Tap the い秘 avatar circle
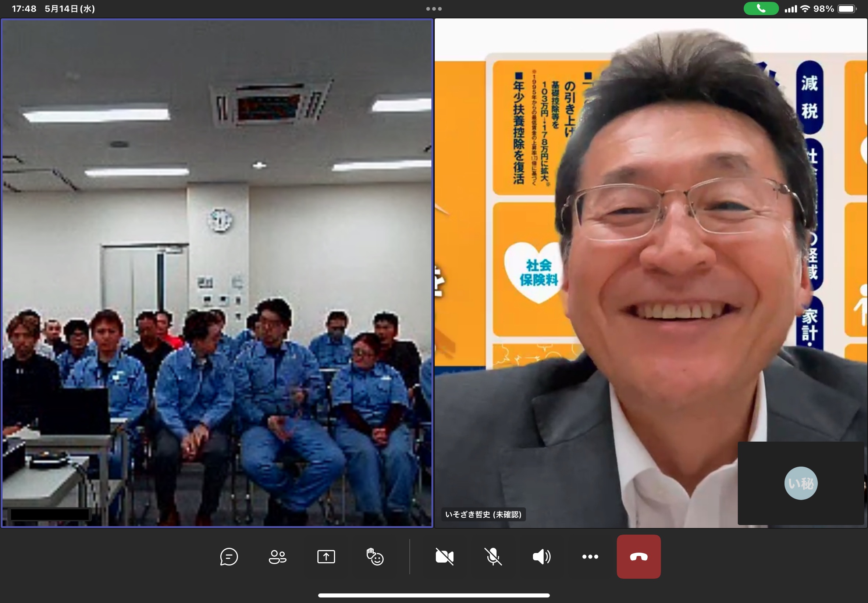The height and width of the screenshot is (603, 868). (801, 483)
